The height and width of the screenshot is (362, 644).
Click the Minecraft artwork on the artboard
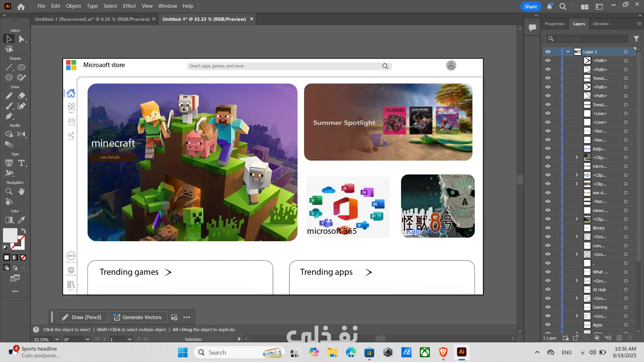tap(192, 162)
